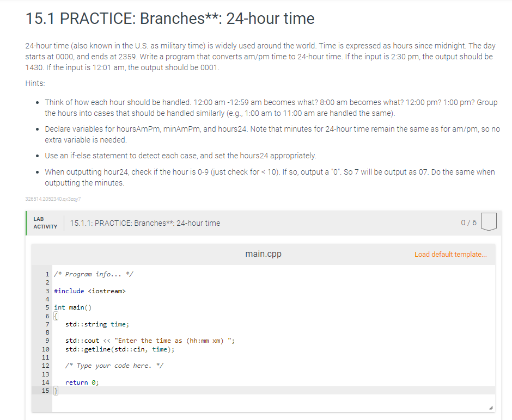Click the #include <iostream> line in the editor
Viewport: 512px width, 420px height.
pos(90,291)
